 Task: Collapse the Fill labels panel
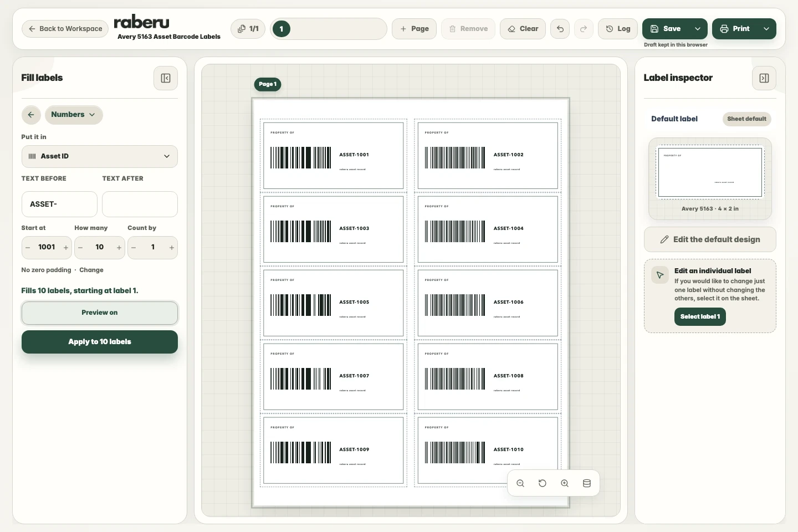click(x=166, y=78)
